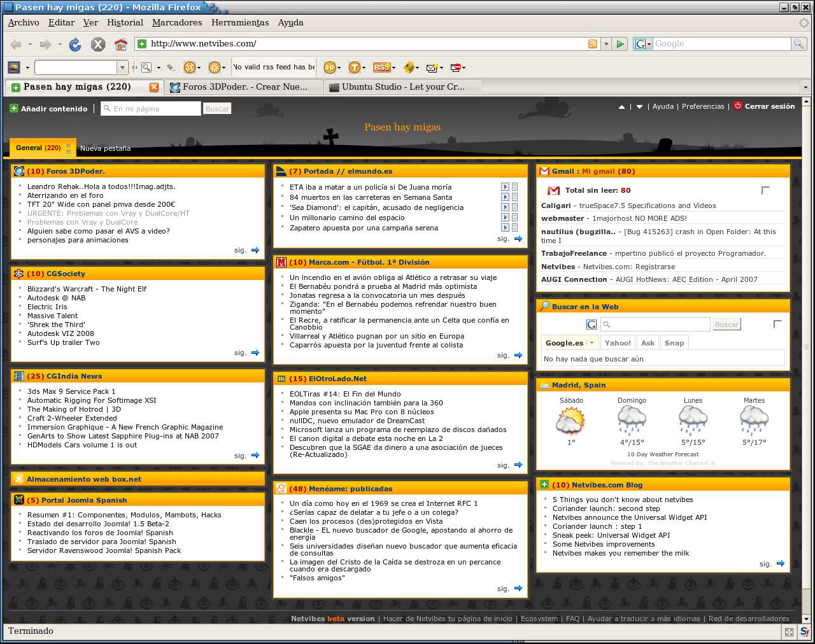Play the 'ETA iba a matar' article
815x644 pixels.
[x=505, y=187]
